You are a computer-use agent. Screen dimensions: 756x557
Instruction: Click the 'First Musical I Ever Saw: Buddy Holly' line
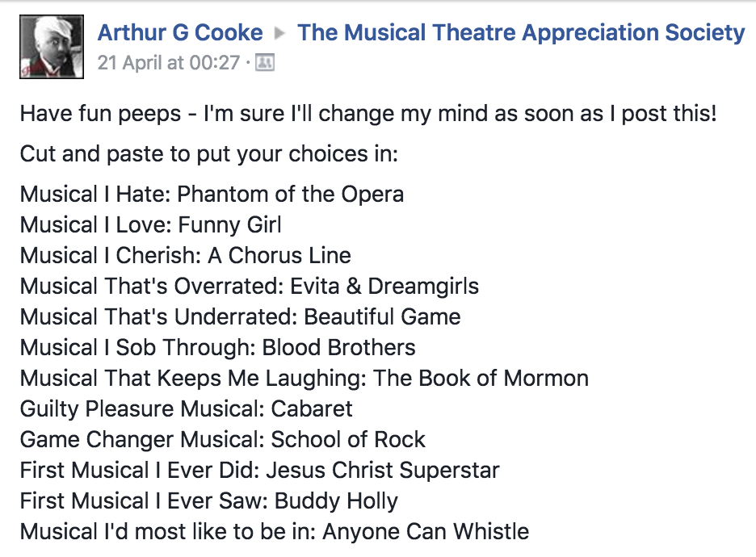pos(208,501)
